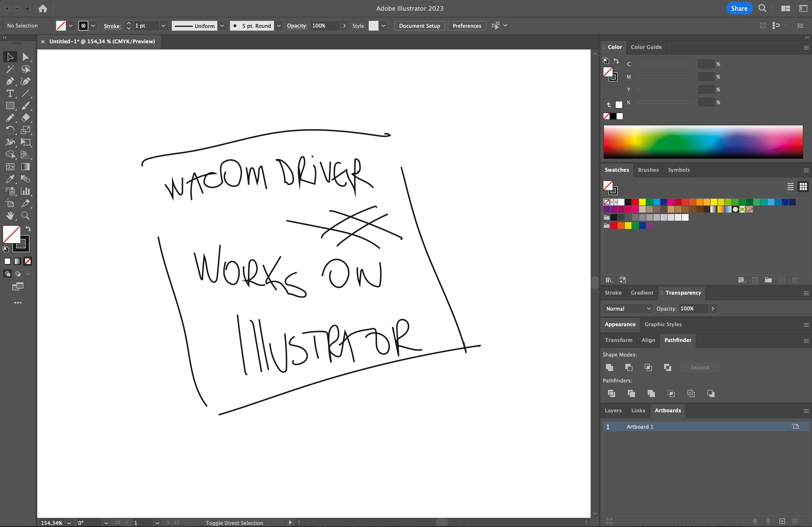The image size is (812, 527).
Task: Pick a color from the spectrum bar
Action: (x=703, y=141)
